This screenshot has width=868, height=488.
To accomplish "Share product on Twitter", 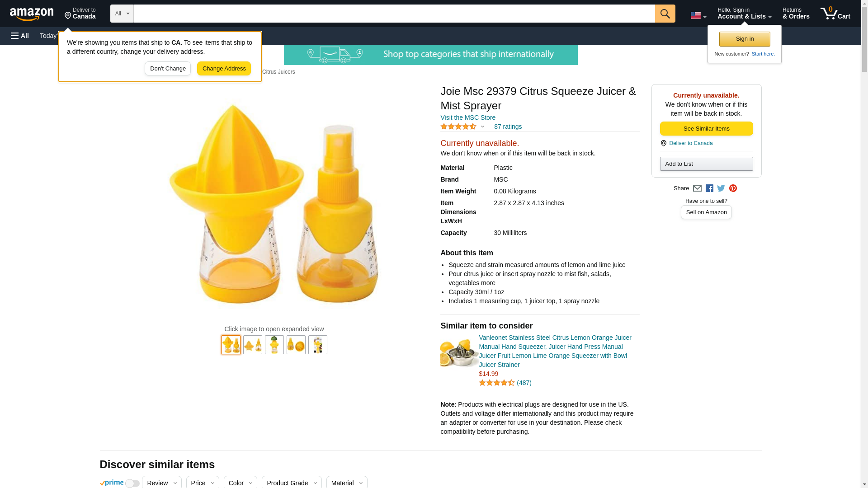I will pyautogui.click(x=721, y=188).
